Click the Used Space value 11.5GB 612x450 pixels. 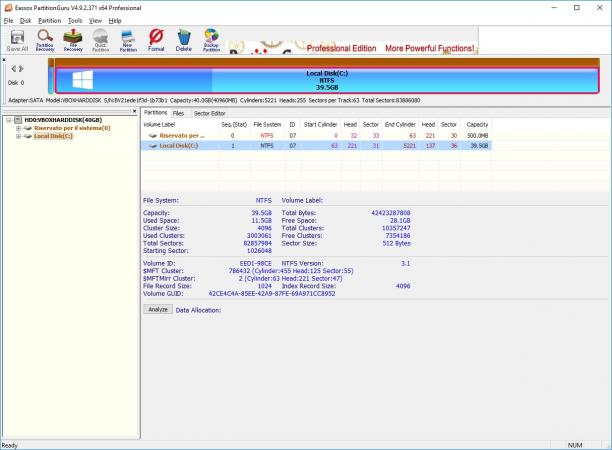click(262, 221)
